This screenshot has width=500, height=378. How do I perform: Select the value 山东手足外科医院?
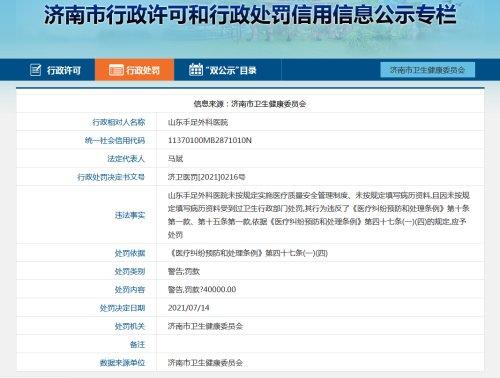[198, 122]
